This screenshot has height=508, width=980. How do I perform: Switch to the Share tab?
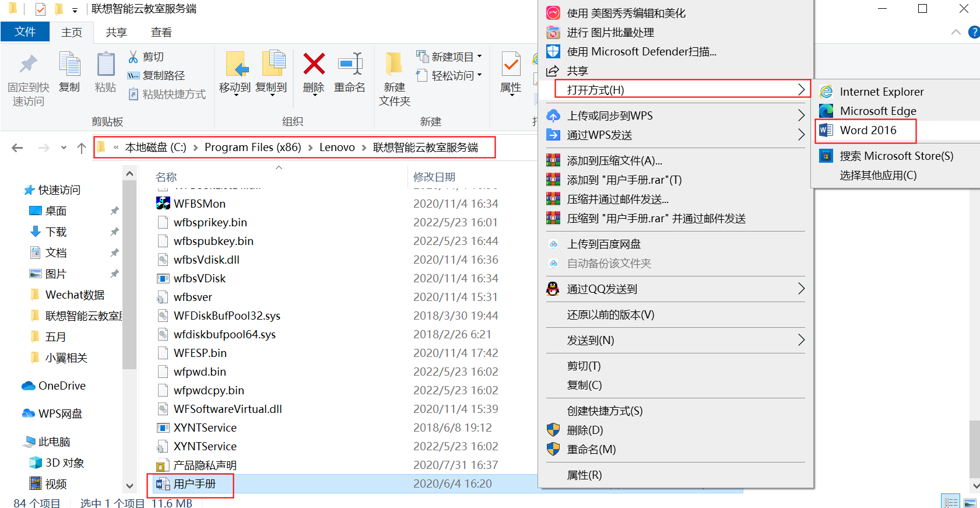click(116, 33)
